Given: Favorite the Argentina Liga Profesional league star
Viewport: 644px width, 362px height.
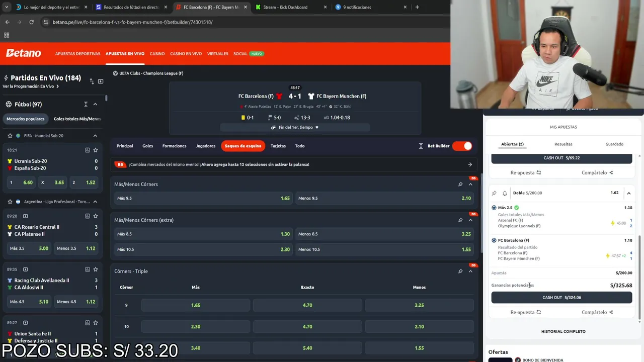Looking at the screenshot, I should [x=10, y=202].
